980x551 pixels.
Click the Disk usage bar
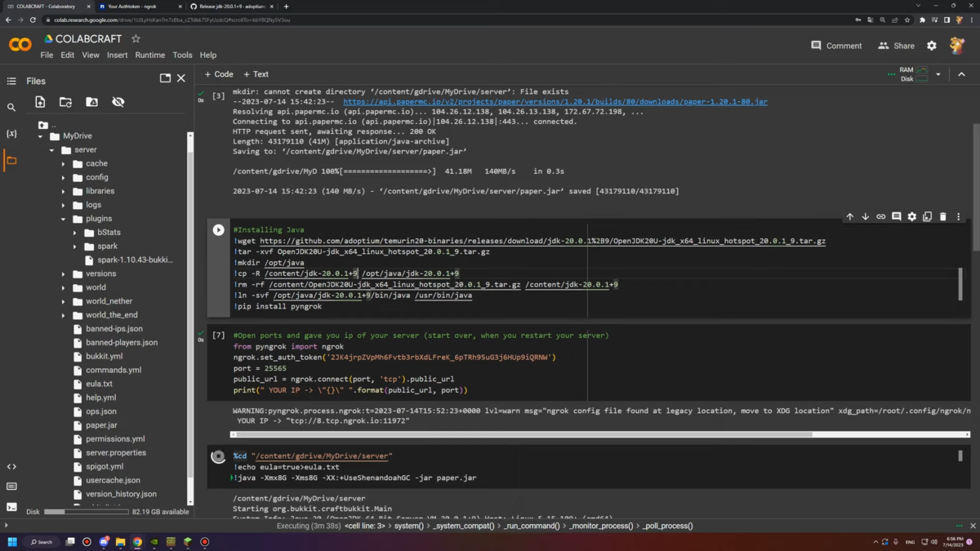point(86,512)
